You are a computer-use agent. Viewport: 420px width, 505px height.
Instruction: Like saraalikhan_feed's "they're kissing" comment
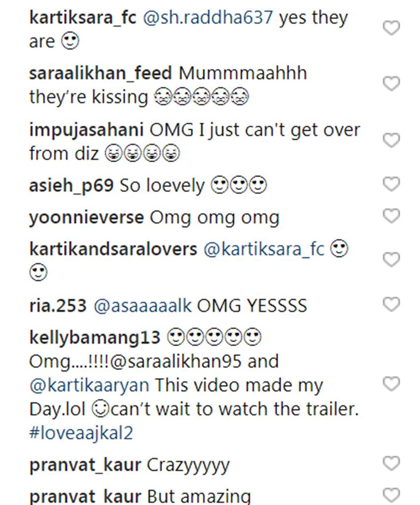coord(391,84)
